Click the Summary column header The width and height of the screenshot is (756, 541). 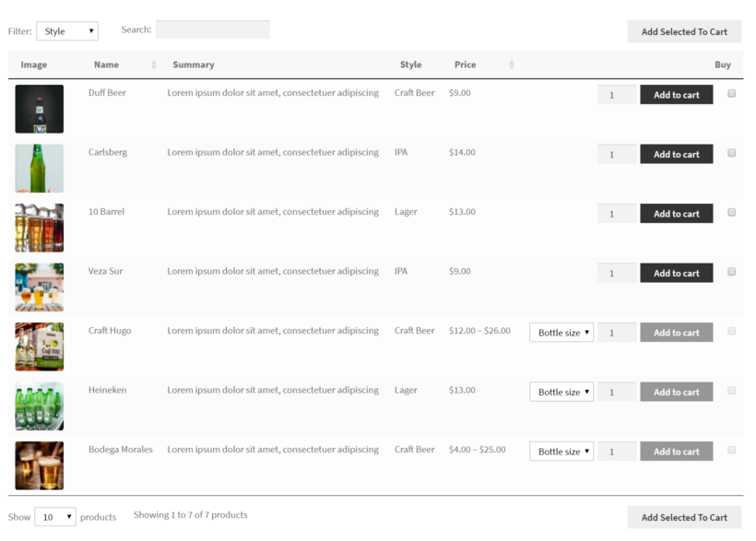click(193, 65)
